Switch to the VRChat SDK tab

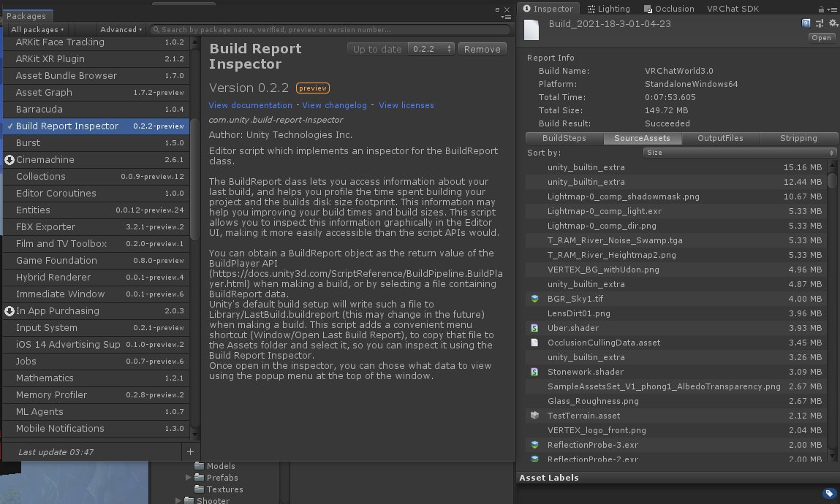click(733, 9)
